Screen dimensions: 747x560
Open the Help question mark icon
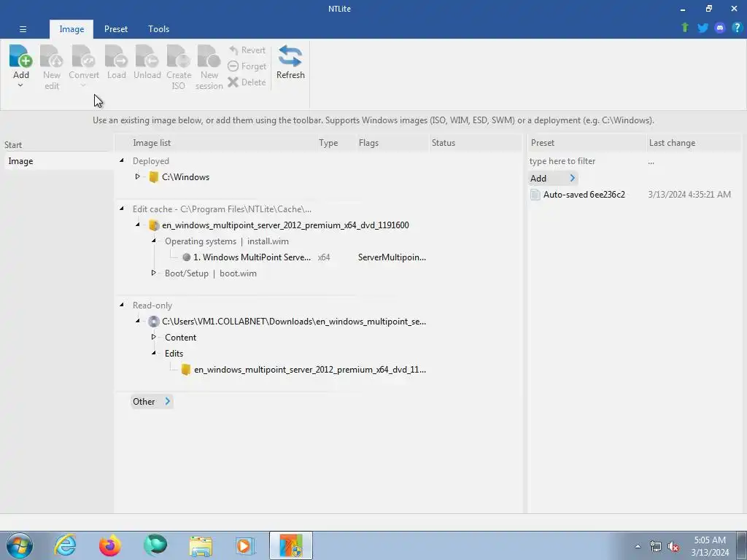click(737, 28)
